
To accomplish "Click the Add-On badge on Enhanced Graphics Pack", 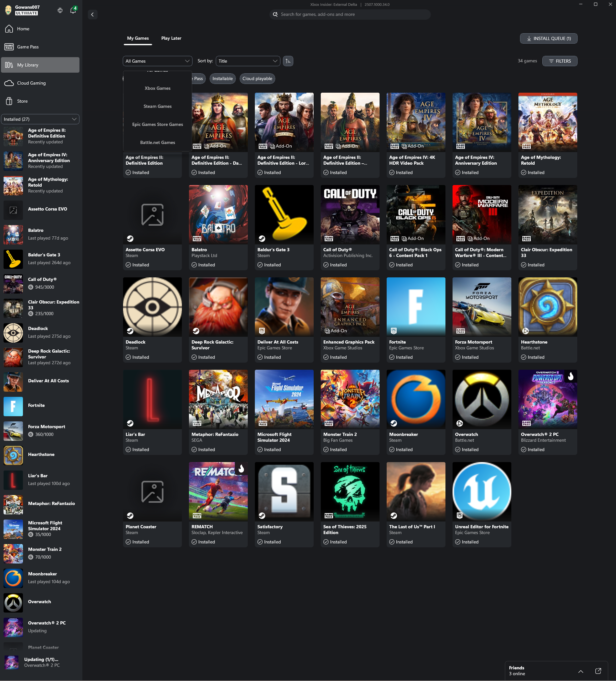I will 336,331.
